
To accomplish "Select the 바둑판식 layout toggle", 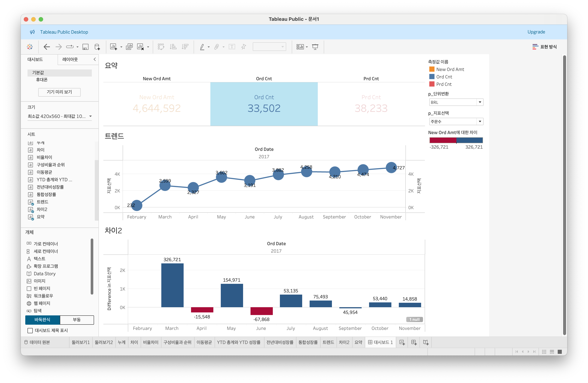I will coord(43,319).
